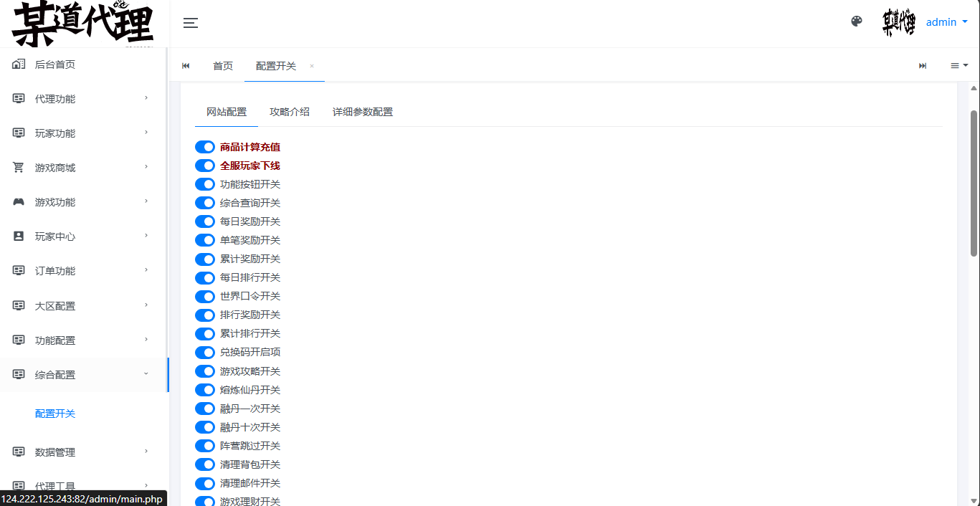The image size is (980, 506).
Task: Click the 后台首页 home icon
Action: click(19, 65)
